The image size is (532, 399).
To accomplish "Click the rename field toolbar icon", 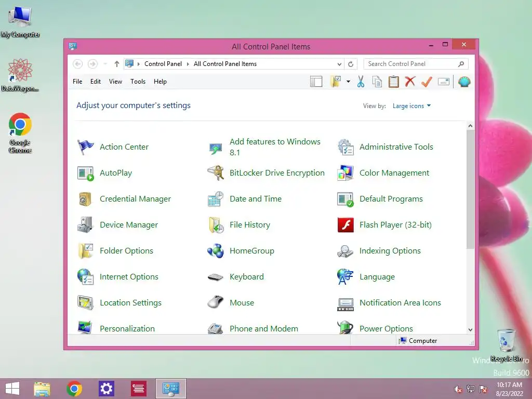I will [x=444, y=82].
